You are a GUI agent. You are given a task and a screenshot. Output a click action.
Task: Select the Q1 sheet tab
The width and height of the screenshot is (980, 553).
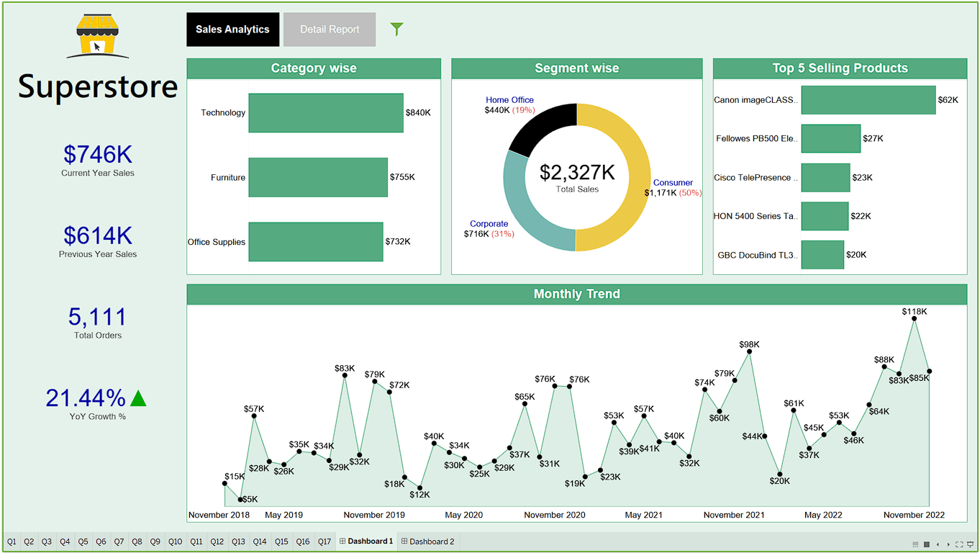[11, 541]
